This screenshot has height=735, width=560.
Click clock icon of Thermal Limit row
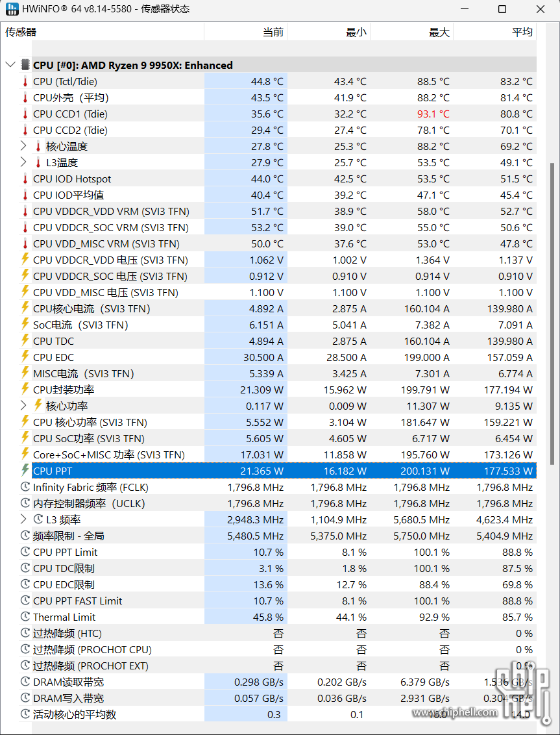pyautogui.click(x=25, y=617)
